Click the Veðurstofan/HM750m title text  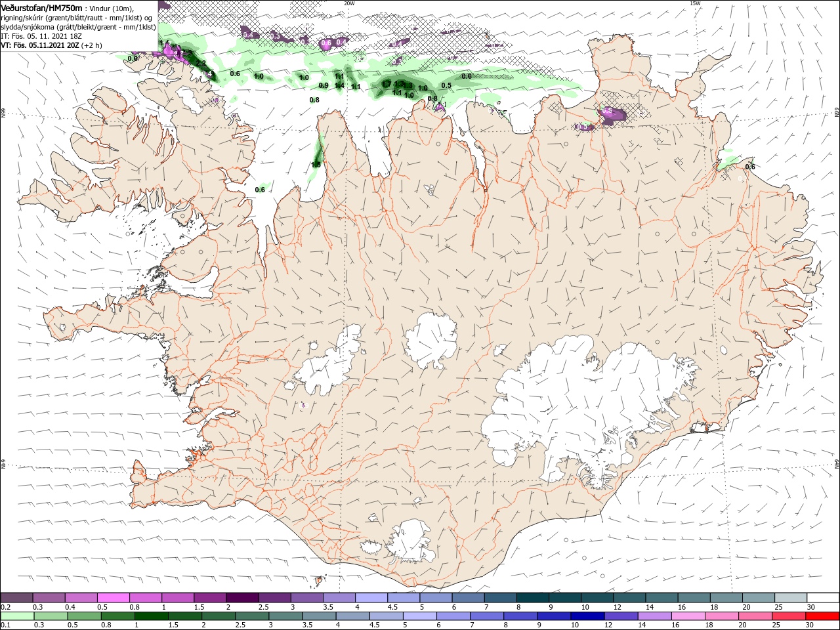[41, 8]
